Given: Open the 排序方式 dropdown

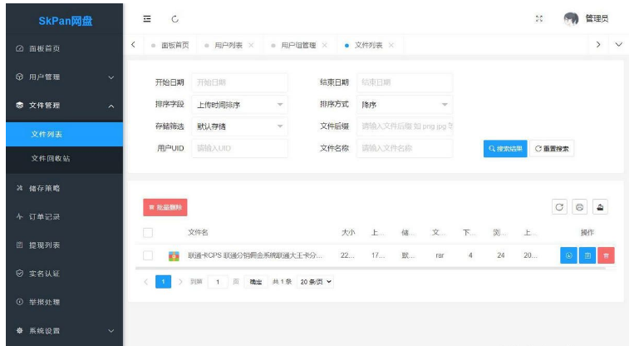Looking at the screenshot, I should (x=405, y=105).
